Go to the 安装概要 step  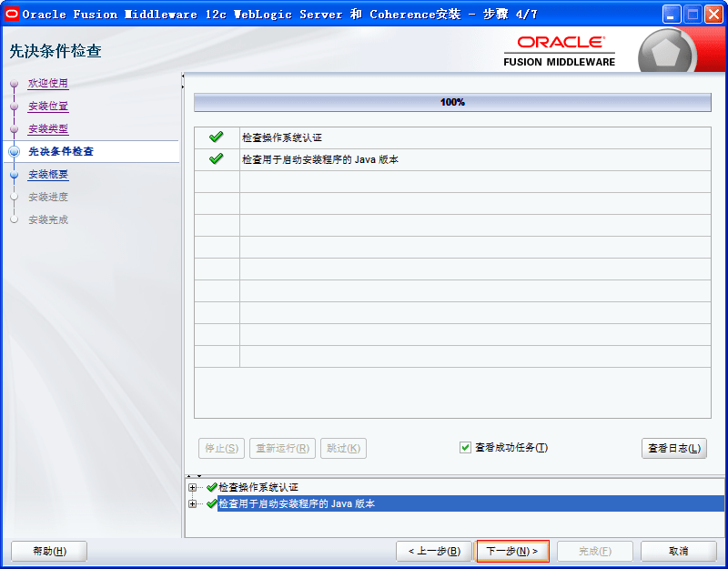48,175
